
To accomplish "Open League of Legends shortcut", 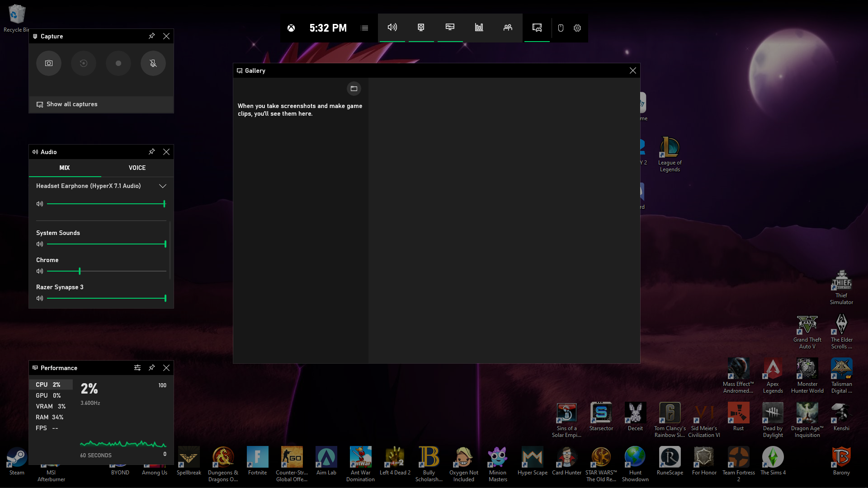I will point(670,155).
